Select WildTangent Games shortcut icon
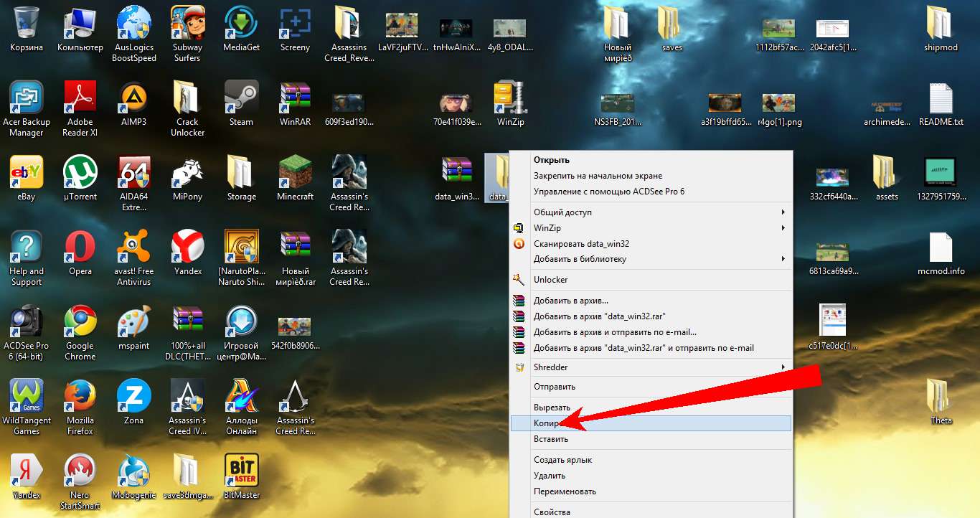Screen dimensions: 980x518 tap(27, 396)
